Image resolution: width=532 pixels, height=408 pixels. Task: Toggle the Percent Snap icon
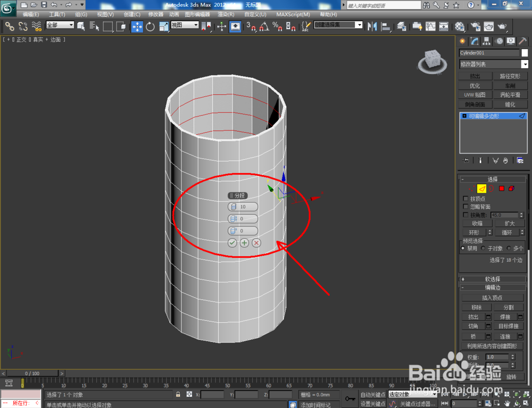point(277,26)
